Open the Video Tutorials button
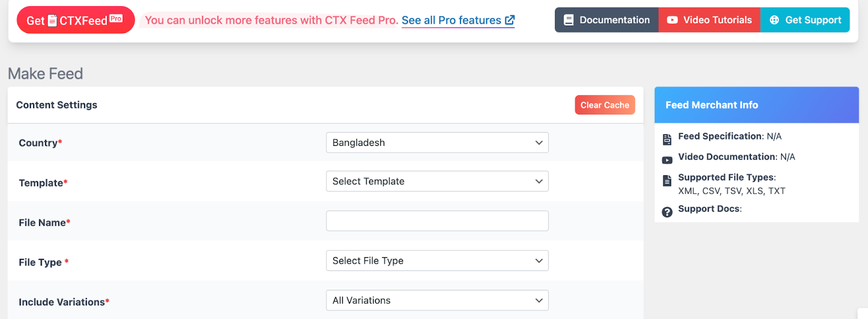 click(710, 20)
